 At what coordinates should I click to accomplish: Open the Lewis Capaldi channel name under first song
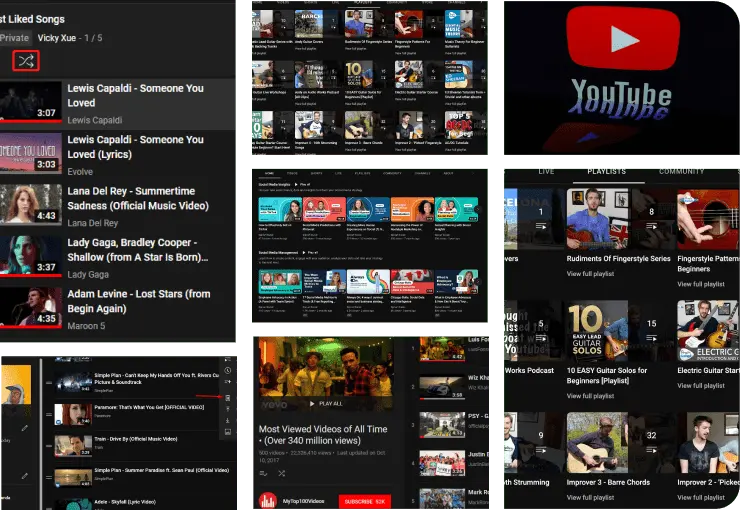(94, 120)
